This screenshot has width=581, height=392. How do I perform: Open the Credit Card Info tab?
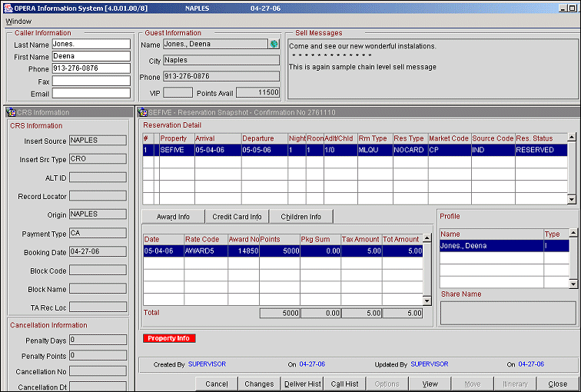click(237, 217)
